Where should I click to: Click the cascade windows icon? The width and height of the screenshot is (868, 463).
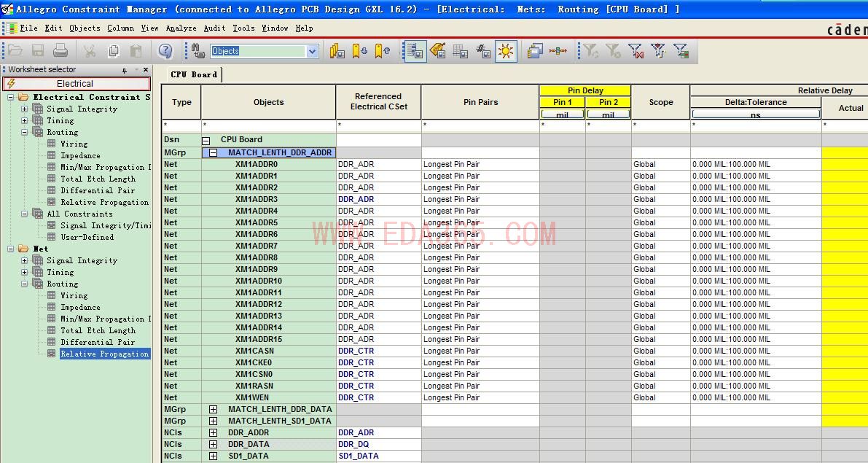tap(535, 51)
